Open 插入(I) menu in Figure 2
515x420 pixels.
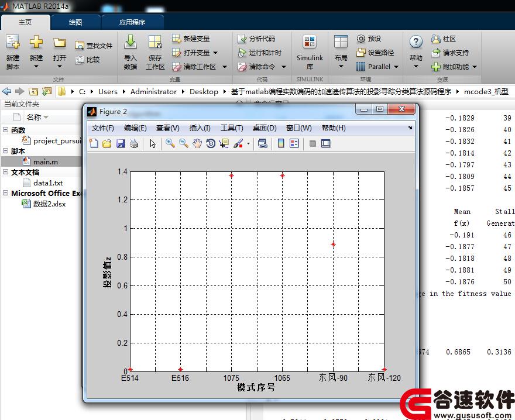coord(200,128)
